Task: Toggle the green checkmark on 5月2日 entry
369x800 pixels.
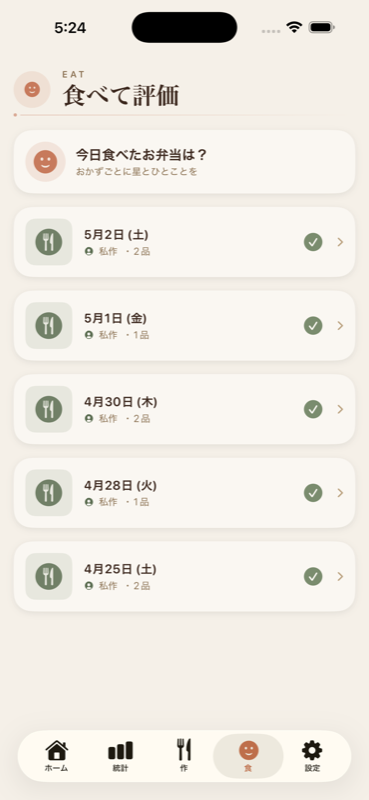Action: pyautogui.click(x=313, y=242)
